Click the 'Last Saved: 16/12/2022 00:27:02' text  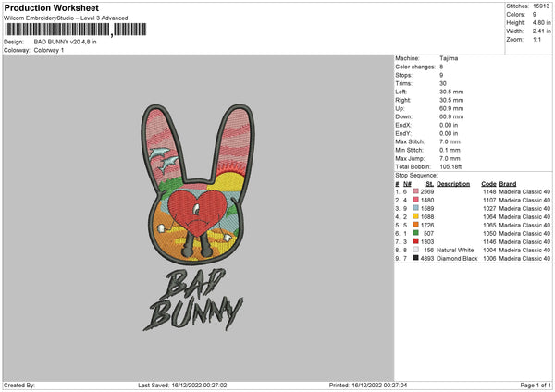point(182,385)
